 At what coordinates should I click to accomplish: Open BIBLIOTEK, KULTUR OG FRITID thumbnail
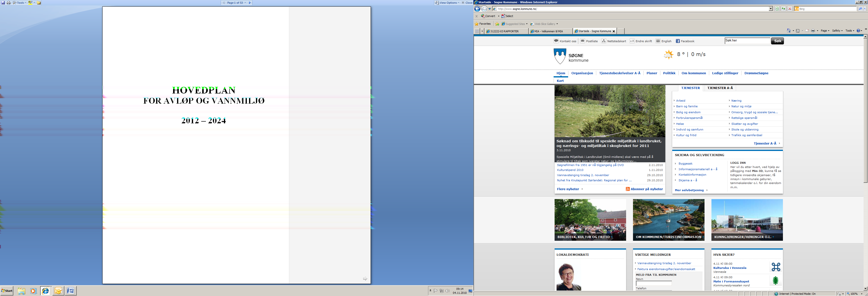[590, 220]
